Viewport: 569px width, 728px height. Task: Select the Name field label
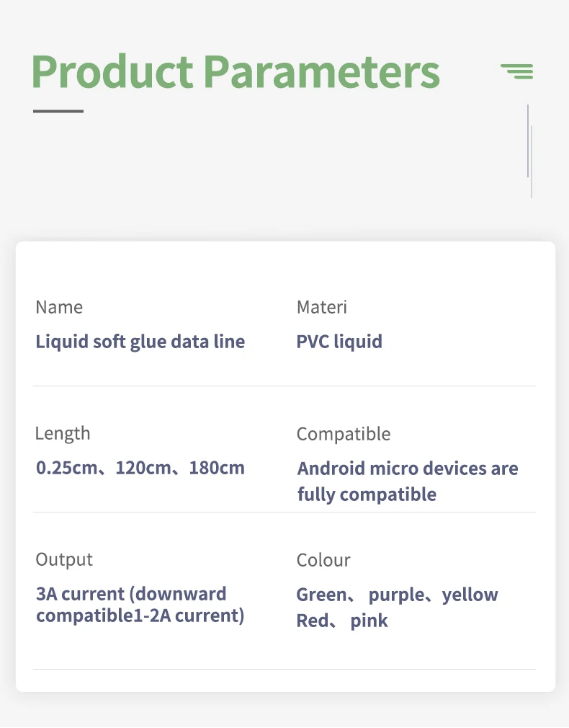point(59,307)
